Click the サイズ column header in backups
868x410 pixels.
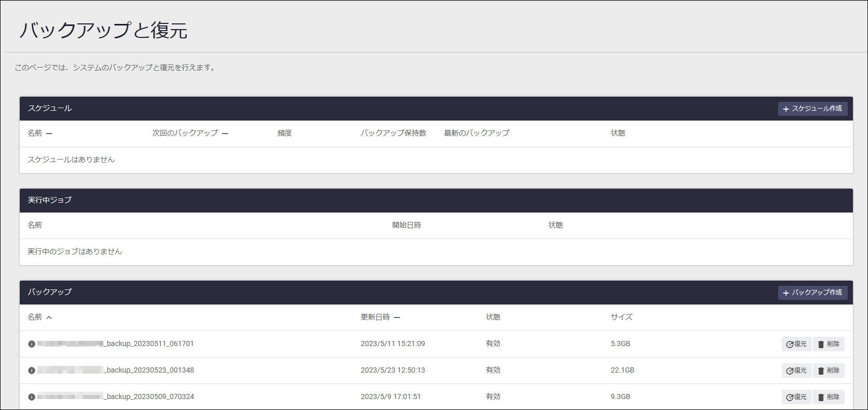point(621,317)
